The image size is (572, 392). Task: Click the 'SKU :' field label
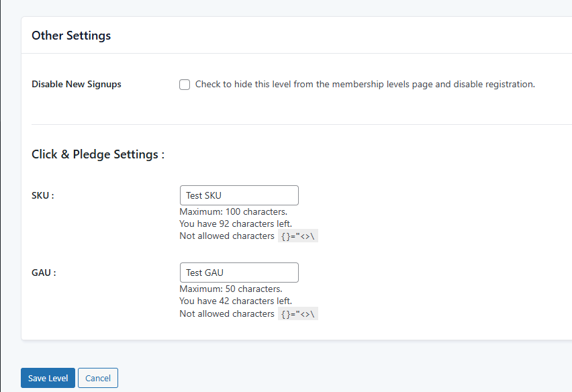pyautogui.click(x=43, y=195)
